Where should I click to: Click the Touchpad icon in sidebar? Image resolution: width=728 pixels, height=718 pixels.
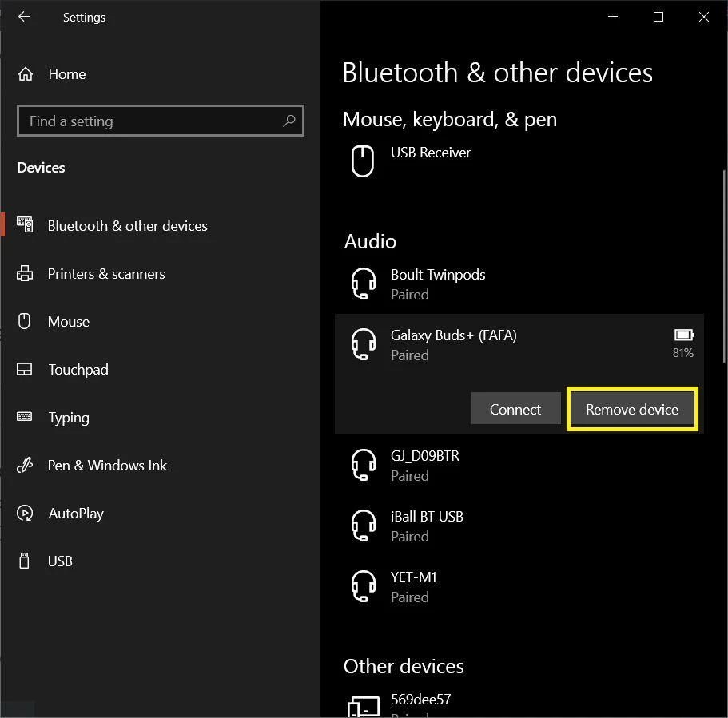pos(25,370)
